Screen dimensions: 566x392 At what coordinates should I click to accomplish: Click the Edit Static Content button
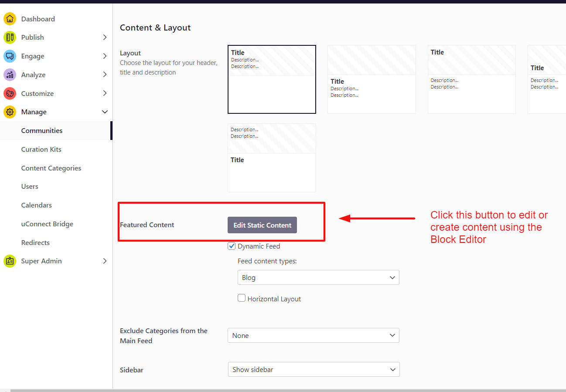pyautogui.click(x=262, y=225)
